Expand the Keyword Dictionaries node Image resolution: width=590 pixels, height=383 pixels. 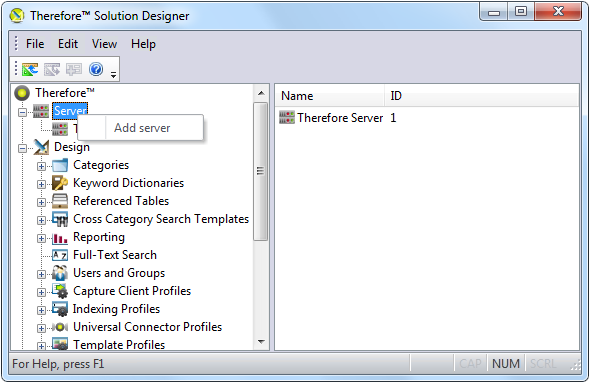41,184
